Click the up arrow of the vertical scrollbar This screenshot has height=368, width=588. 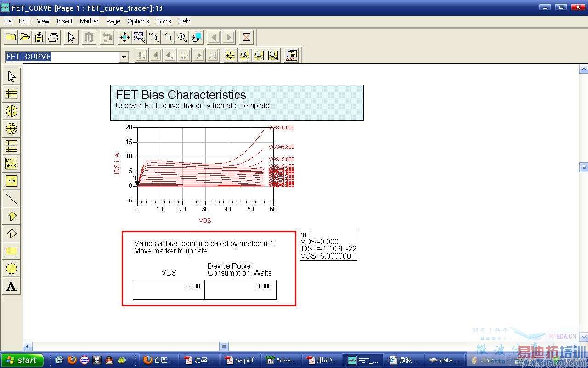click(x=583, y=69)
